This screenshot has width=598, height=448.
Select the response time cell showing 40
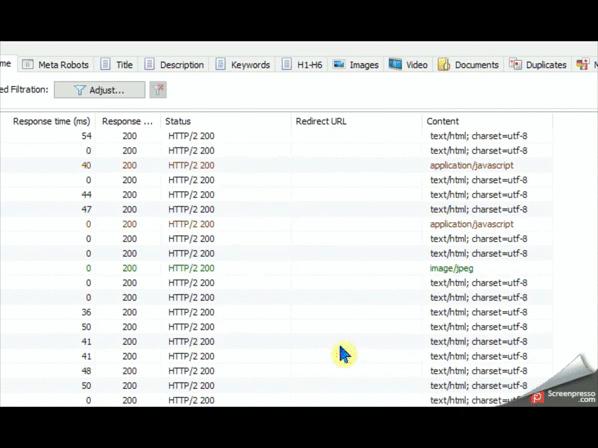pyautogui.click(x=87, y=165)
